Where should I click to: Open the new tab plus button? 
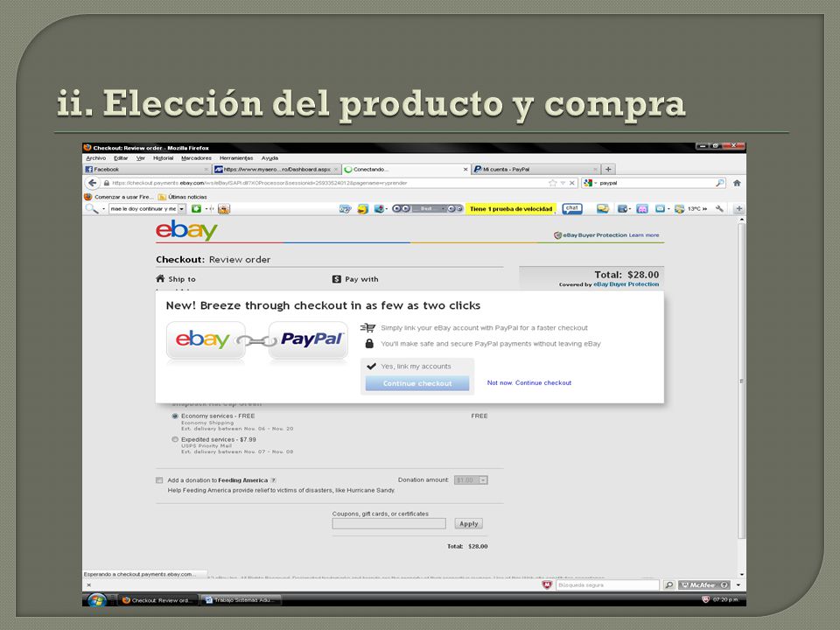click(608, 169)
